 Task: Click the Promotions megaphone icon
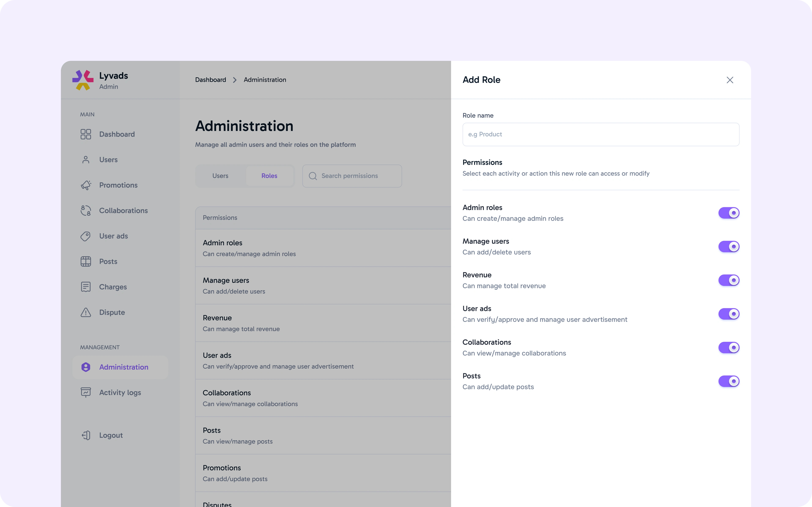coord(86,185)
